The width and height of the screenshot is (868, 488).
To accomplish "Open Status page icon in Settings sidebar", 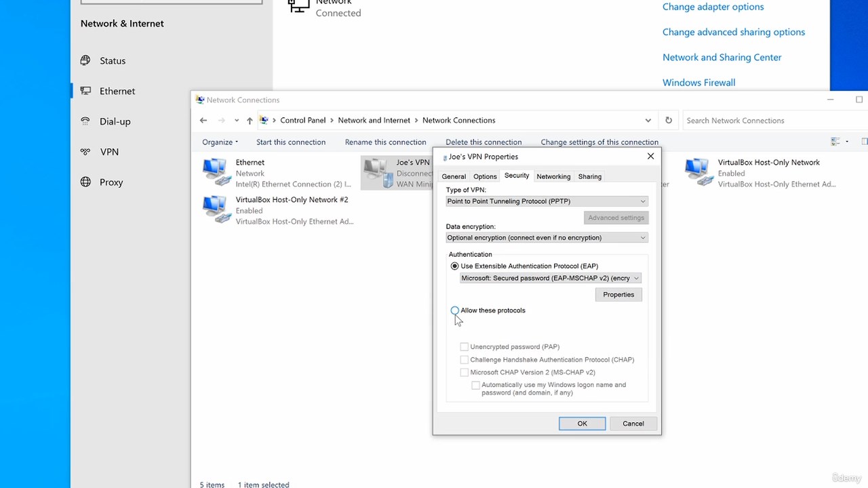I will [85, 60].
